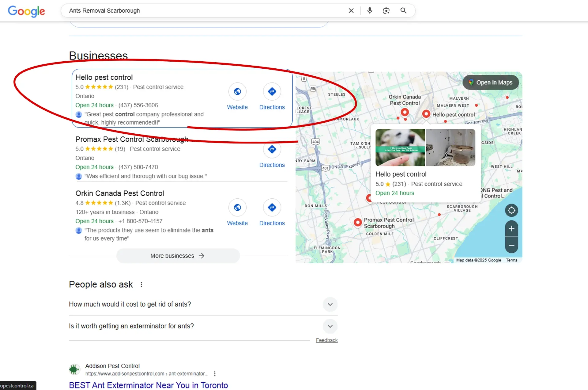Open container photo in map popup
This screenshot has height=390, width=588.
(450, 147)
